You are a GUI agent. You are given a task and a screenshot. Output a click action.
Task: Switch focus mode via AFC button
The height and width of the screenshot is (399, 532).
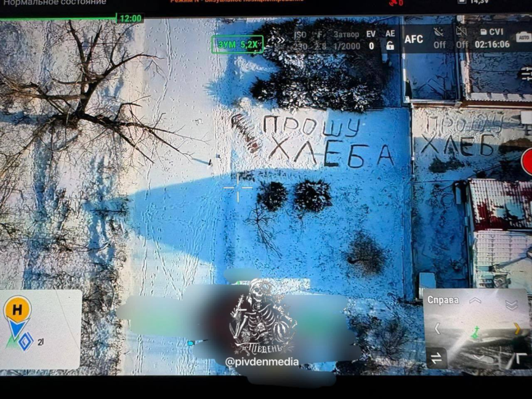point(413,39)
